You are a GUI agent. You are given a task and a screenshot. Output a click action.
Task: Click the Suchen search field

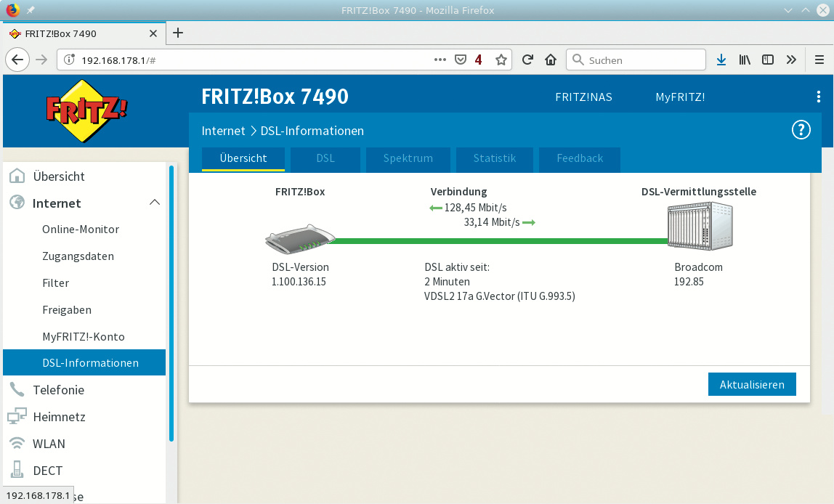coord(636,60)
